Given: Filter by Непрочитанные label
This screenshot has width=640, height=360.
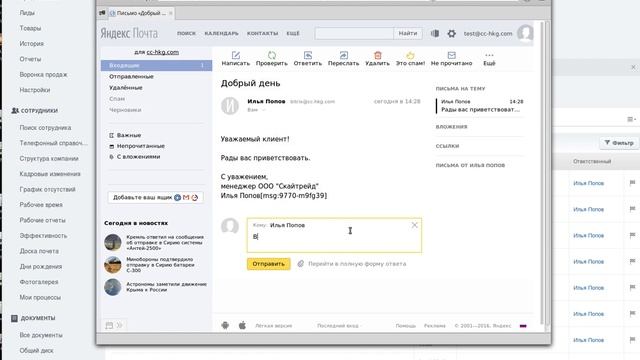Looking at the screenshot, I should (x=140, y=146).
